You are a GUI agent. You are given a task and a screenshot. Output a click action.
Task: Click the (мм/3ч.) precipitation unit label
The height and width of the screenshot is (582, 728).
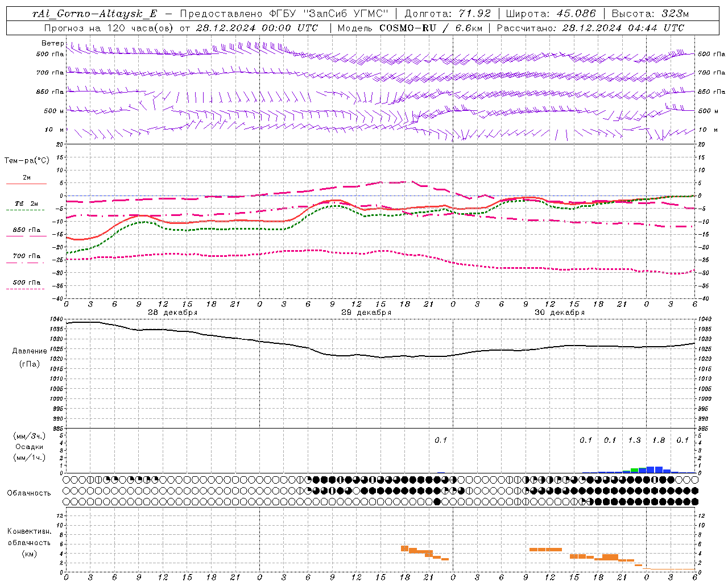coord(30,436)
